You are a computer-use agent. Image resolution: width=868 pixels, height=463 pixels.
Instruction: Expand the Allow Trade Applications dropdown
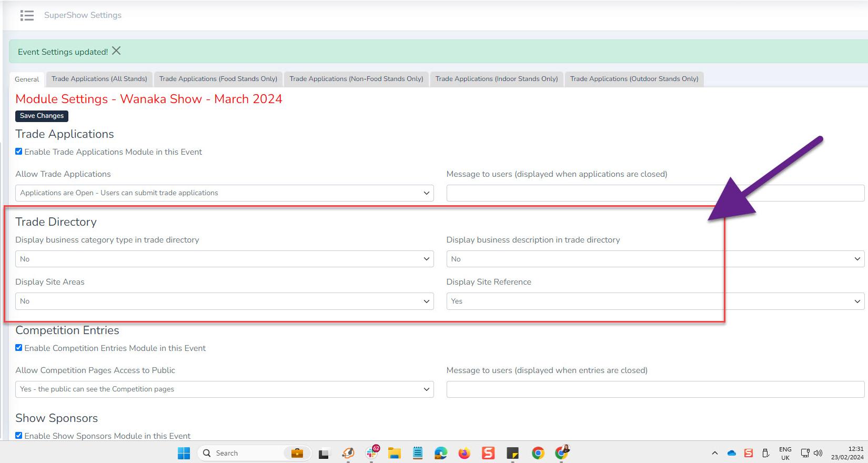pyautogui.click(x=224, y=193)
